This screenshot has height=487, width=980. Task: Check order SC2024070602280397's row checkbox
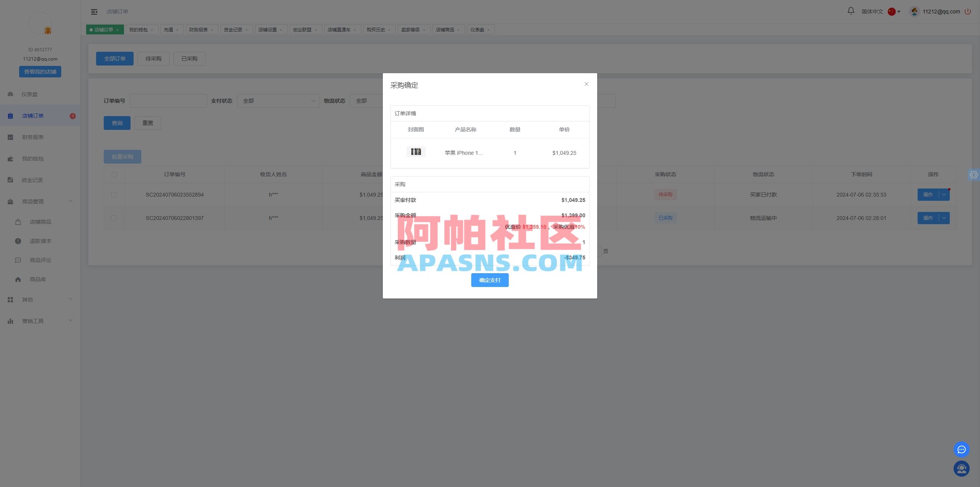(114, 218)
